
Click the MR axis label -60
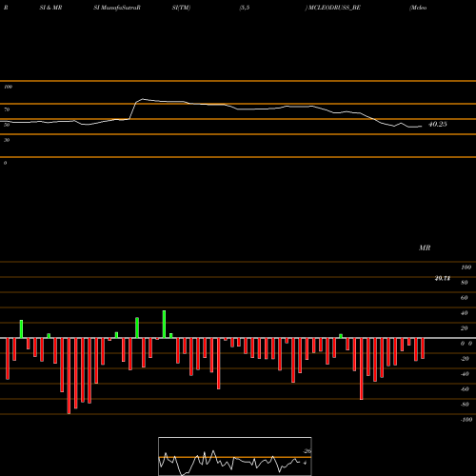point(465,389)
